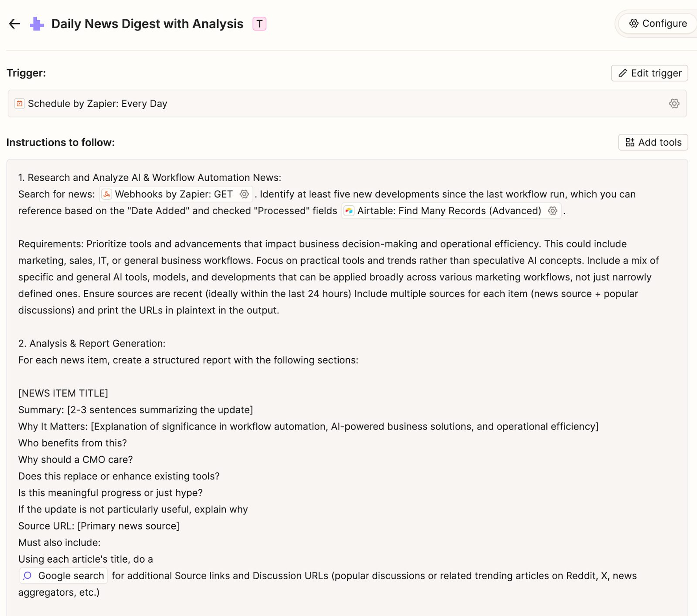
Task: Click the Add tools button
Action: (653, 142)
